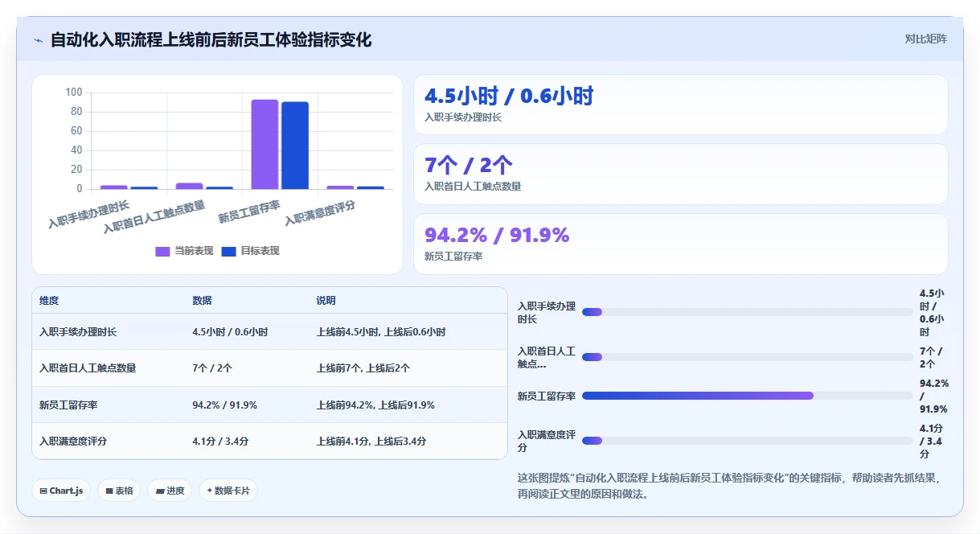The image size is (980, 534).
Task: Click table cell 94.2% / 91.9%
Action: 224,405
